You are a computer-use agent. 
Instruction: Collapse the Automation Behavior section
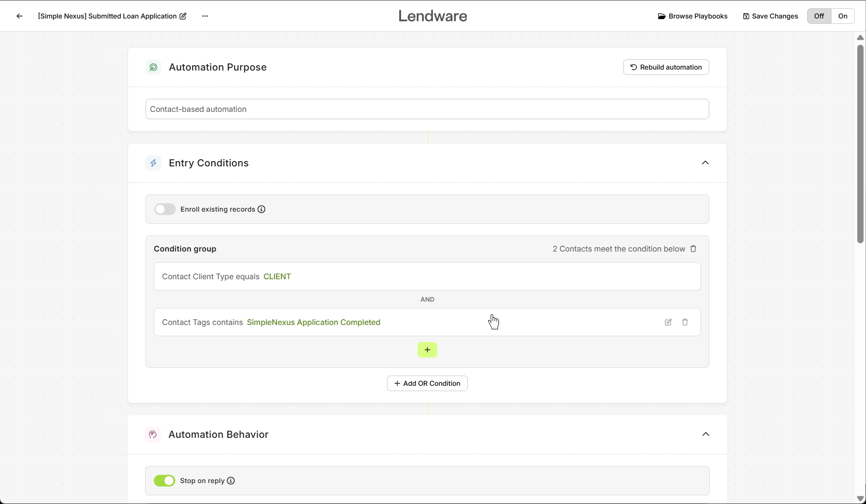tap(705, 434)
